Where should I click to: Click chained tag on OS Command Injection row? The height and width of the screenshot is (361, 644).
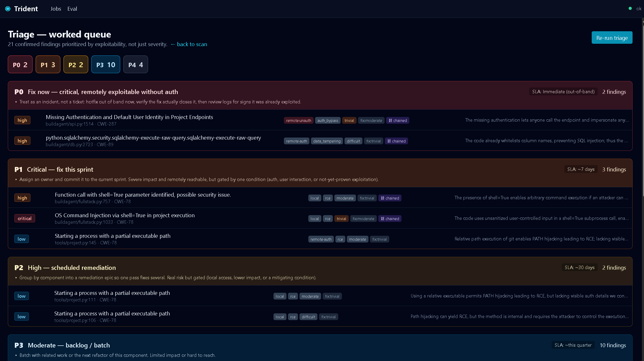click(390, 219)
